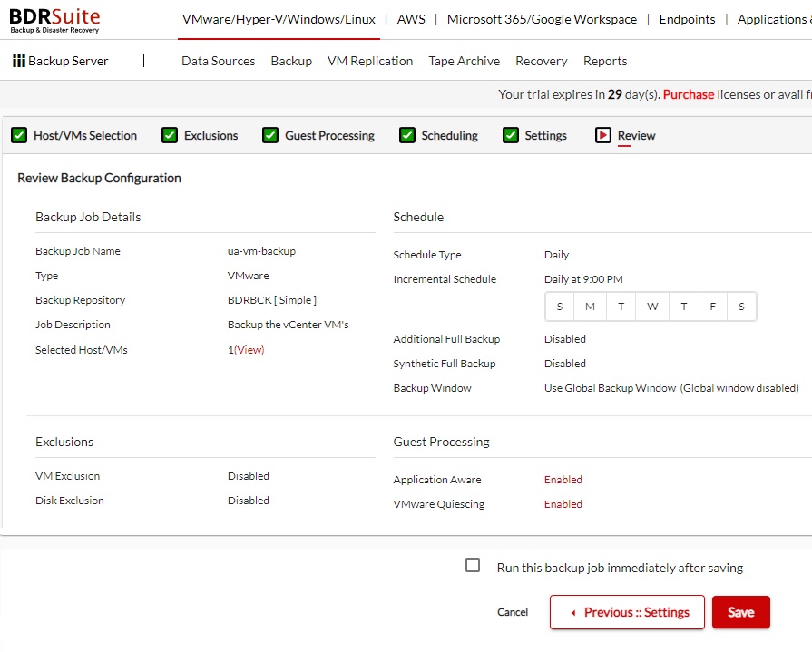Viewport: 812px width, 652px height.
Task: Cancel the backup configuration
Action: click(513, 612)
